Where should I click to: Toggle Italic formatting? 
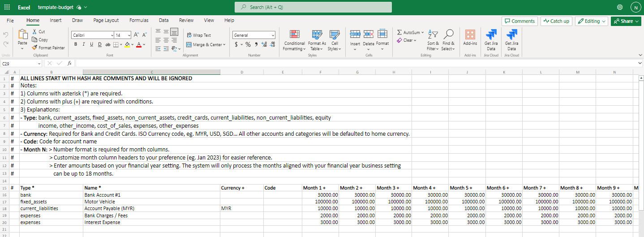point(84,44)
